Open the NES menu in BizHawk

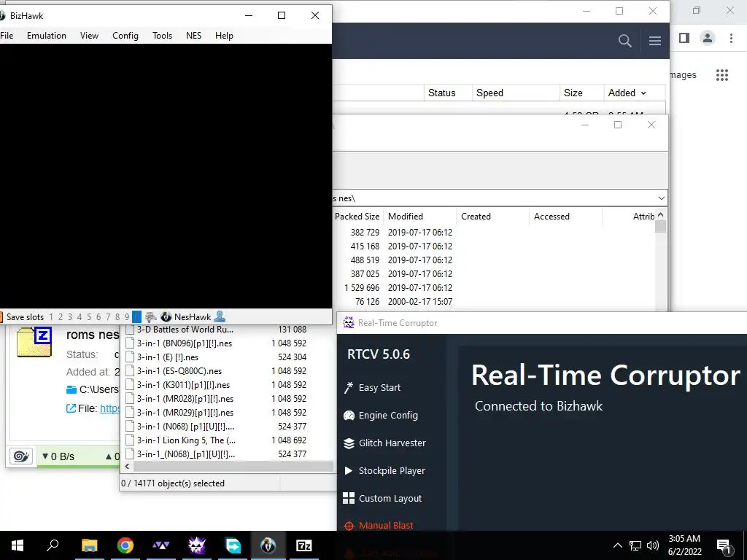pyautogui.click(x=193, y=36)
